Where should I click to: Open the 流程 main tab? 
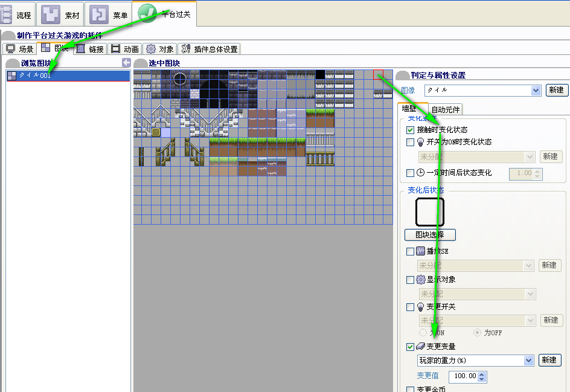(17, 14)
